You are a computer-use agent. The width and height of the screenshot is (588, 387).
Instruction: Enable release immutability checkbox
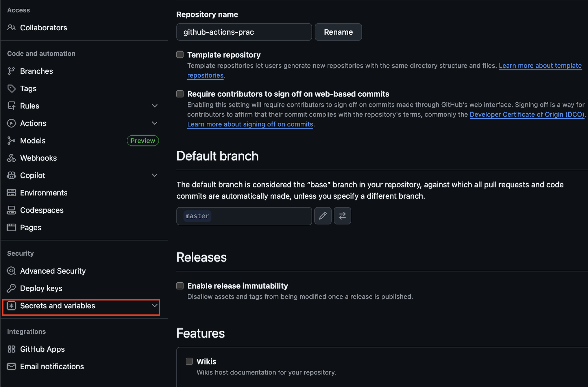click(x=180, y=286)
